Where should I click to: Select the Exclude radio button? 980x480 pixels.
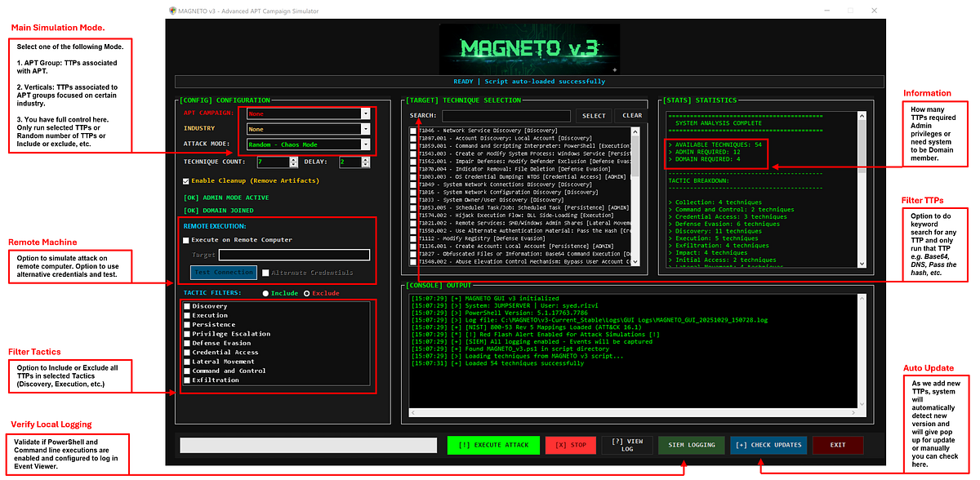[x=307, y=293]
